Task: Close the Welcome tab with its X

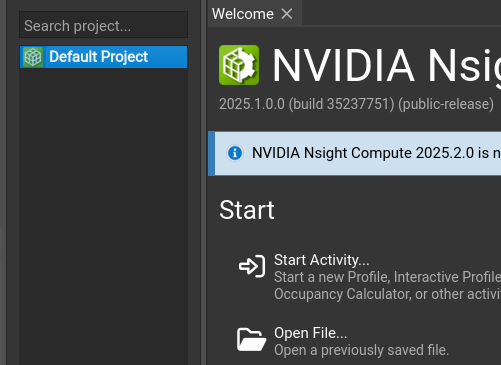Action: 287,14
